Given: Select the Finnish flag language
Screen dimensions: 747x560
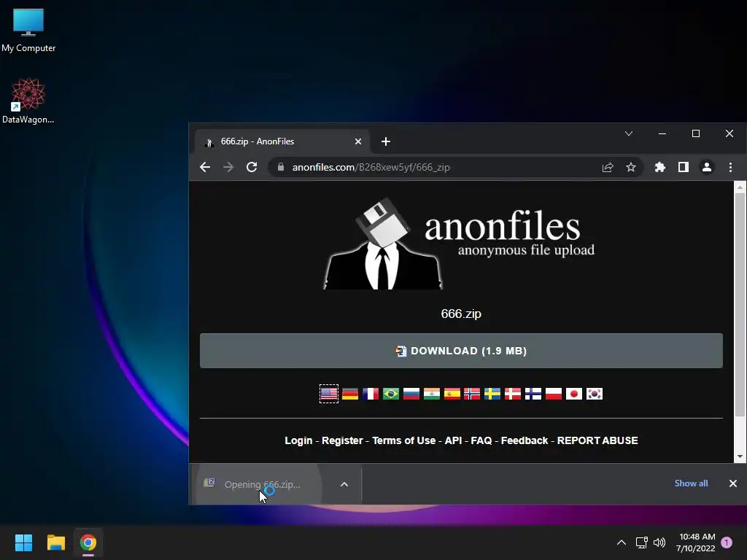Looking at the screenshot, I should 533,394.
